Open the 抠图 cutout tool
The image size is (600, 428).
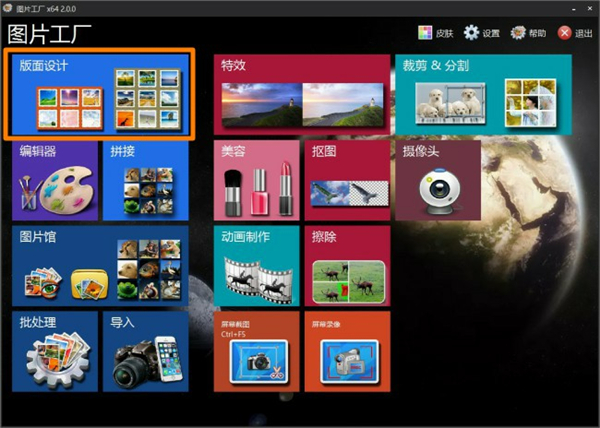click(346, 181)
